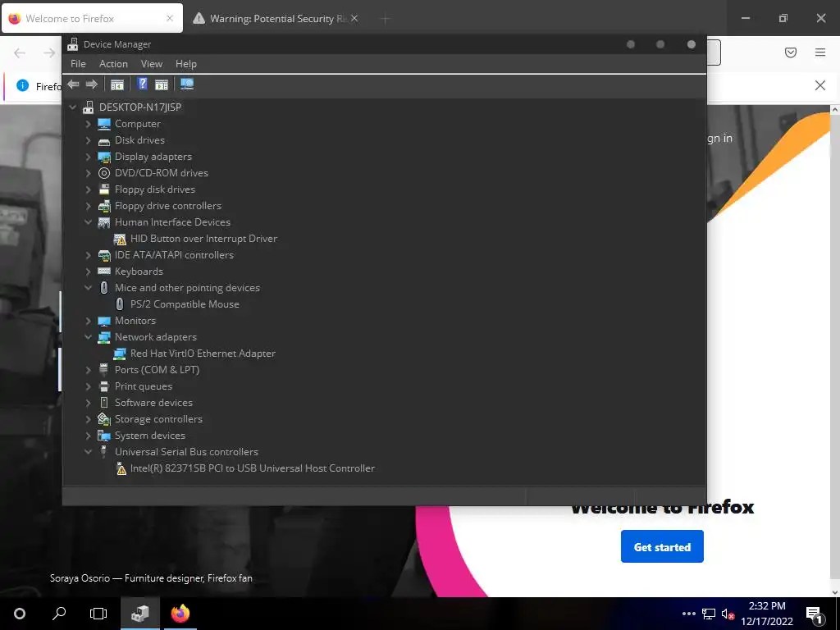
Task: Click the Firefox page scrollbar down arrow
Action: tap(834, 592)
